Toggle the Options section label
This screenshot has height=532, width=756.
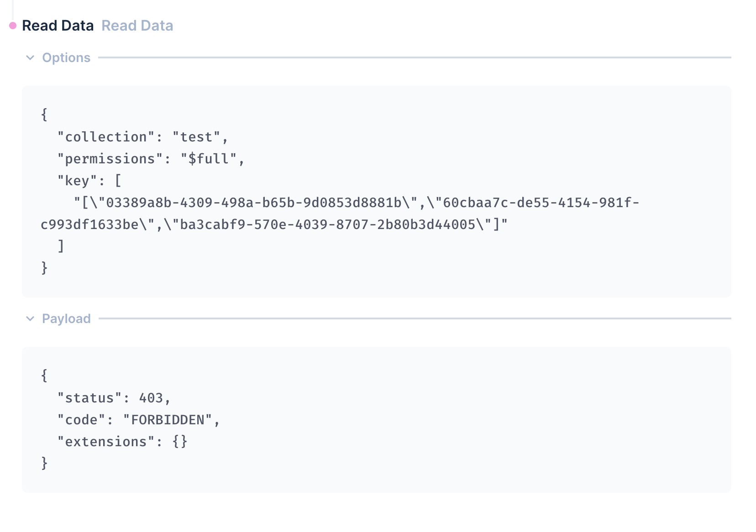(66, 57)
